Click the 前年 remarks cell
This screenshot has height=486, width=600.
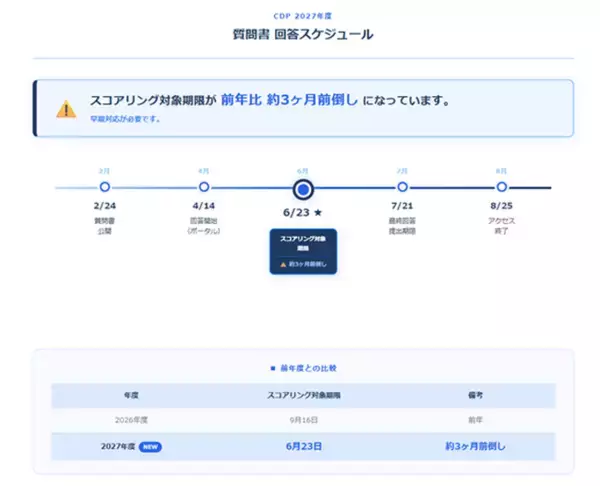coord(475,420)
